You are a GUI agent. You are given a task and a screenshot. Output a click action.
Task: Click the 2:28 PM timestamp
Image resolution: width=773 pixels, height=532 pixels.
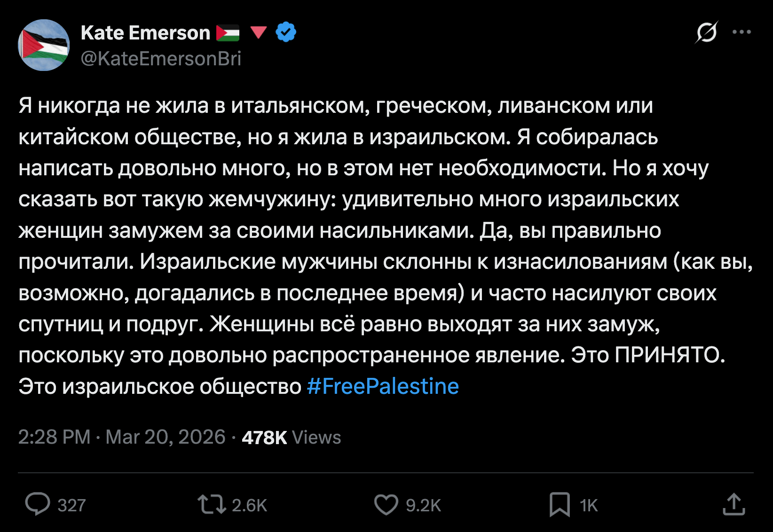coord(54,437)
